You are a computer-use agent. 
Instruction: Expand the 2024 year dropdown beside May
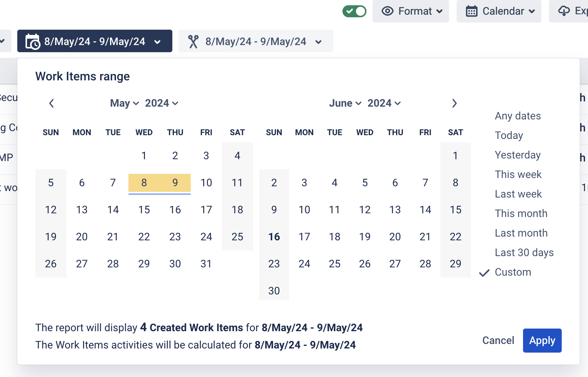click(x=161, y=103)
